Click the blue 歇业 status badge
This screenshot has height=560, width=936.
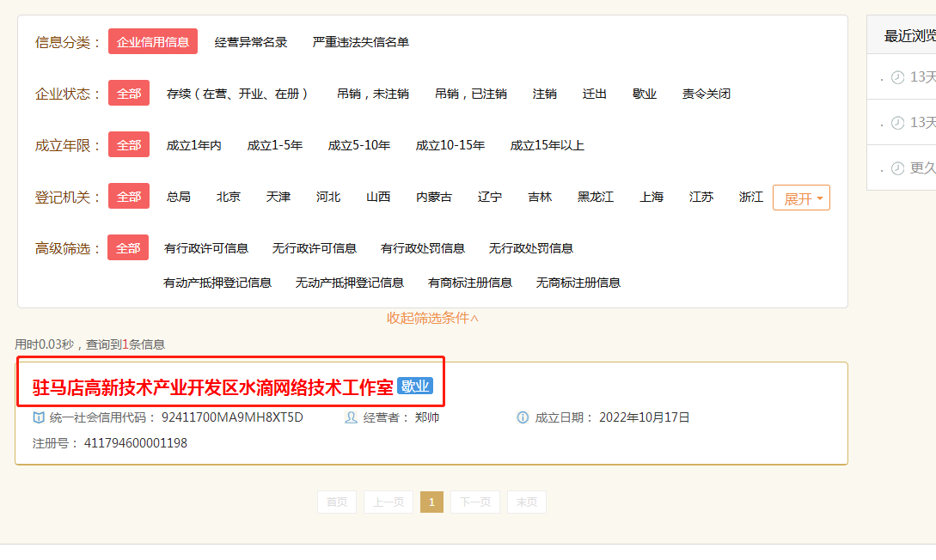click(415, 387)
